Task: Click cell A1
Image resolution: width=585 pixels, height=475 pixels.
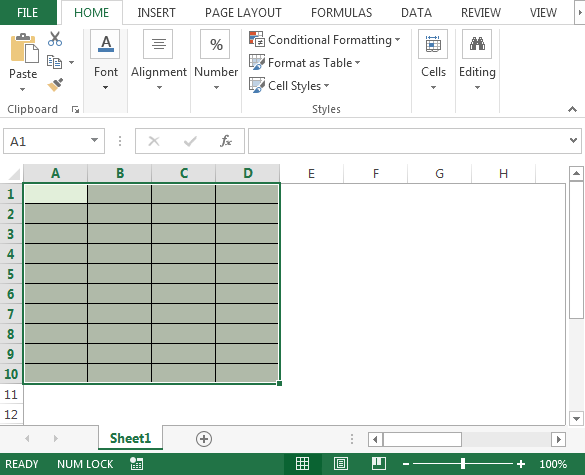Action: (55, 194)
